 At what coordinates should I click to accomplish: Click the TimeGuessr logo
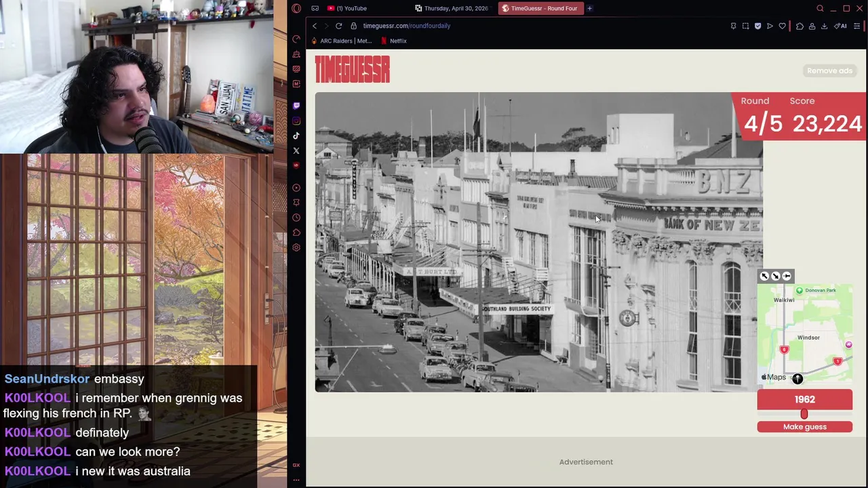[352, 69]
